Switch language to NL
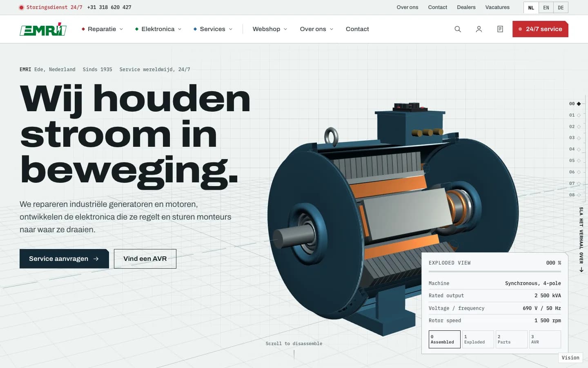 coord(531,7)
